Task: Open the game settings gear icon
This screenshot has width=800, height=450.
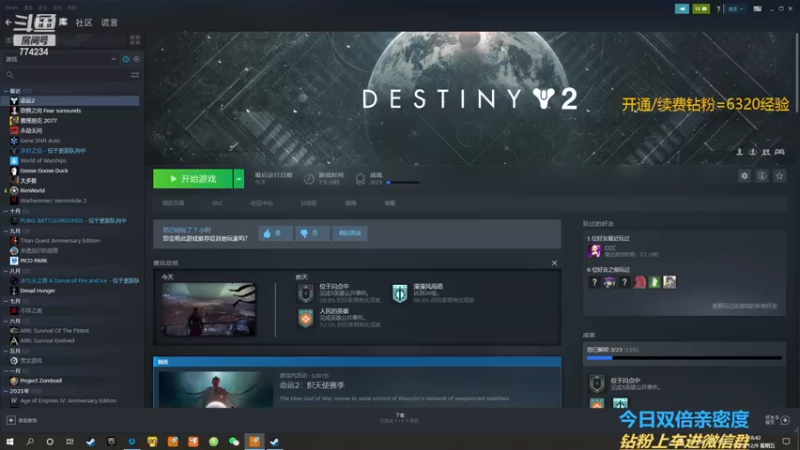Action: [x=744, y=176]
